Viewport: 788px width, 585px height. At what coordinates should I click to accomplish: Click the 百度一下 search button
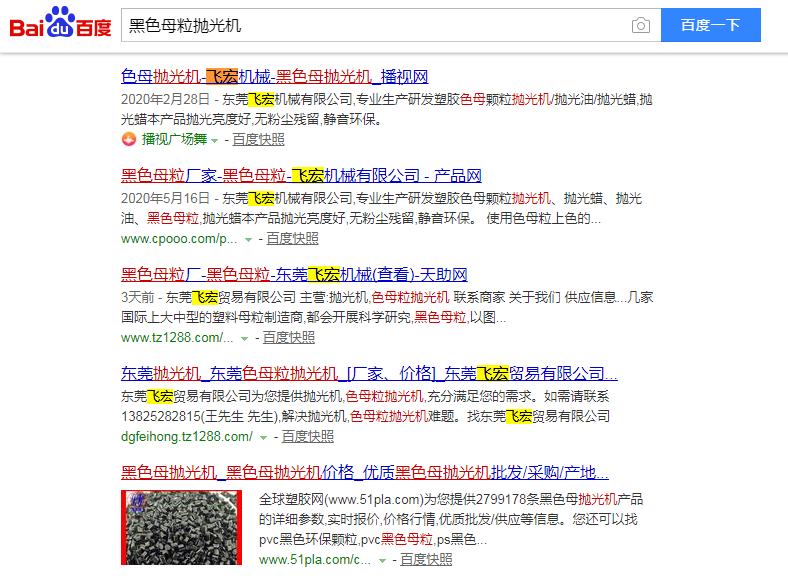[710, 25]
